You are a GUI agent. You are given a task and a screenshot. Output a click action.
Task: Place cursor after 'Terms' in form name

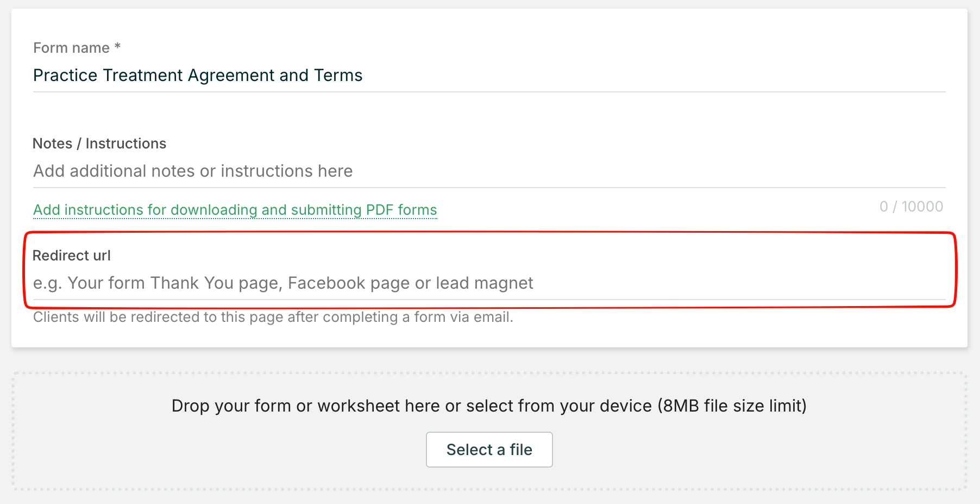pyautogui.click(x=363, y=75)
